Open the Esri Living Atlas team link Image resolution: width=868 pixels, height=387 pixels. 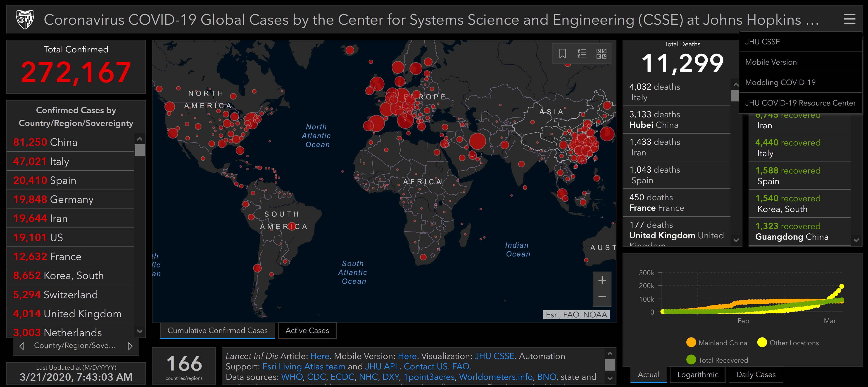coord(304,366)
